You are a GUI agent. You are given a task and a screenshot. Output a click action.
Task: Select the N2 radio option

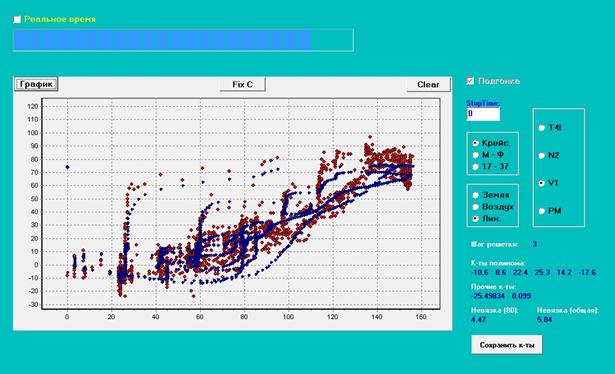(542, 155)
